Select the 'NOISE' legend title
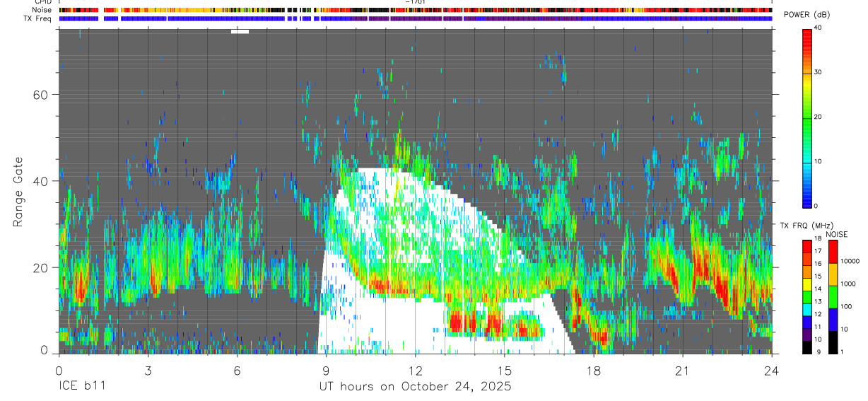Viewport: 868px width, 401px height. (x=838, y=235)
